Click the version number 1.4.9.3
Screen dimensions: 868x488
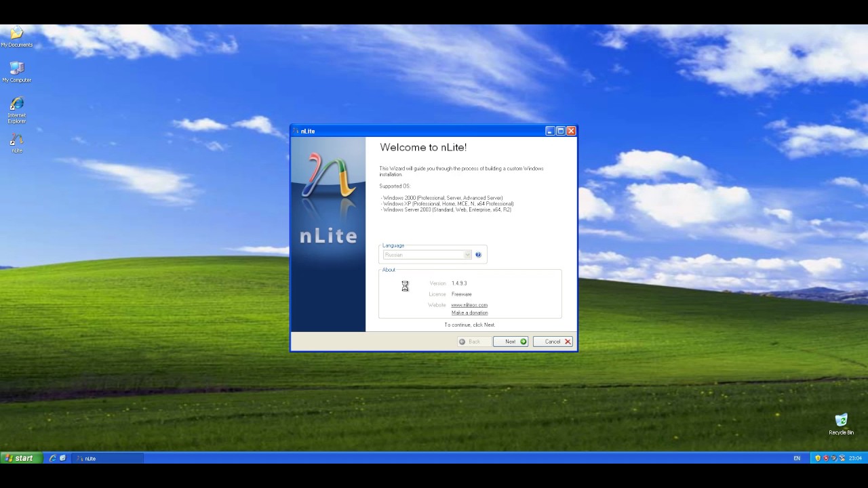(459, 283)
